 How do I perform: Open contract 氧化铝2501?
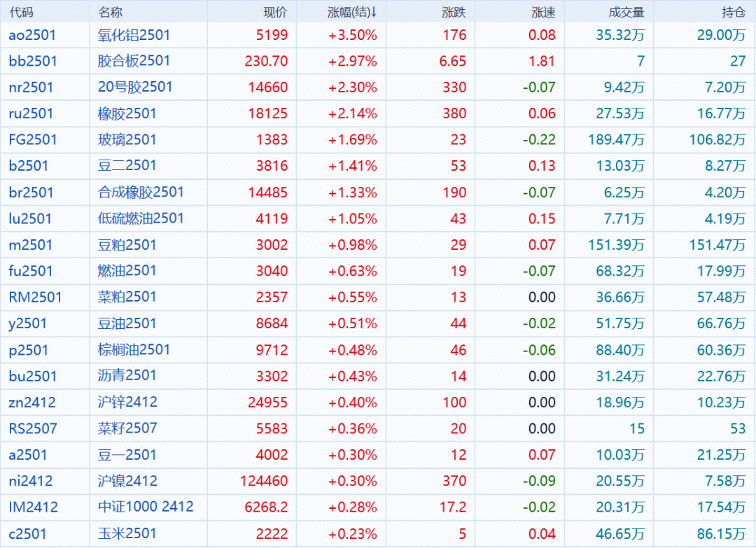(134, 35)
